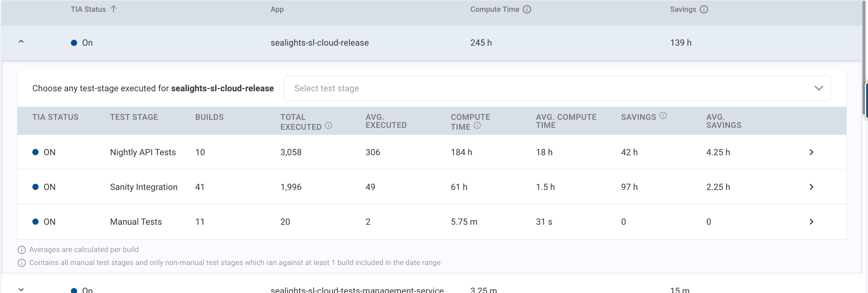Image resolution: width=868 pixels, height=293 pixels.
Task: Click the TIA Status sort arrow icon
Action: pos(113,9)
